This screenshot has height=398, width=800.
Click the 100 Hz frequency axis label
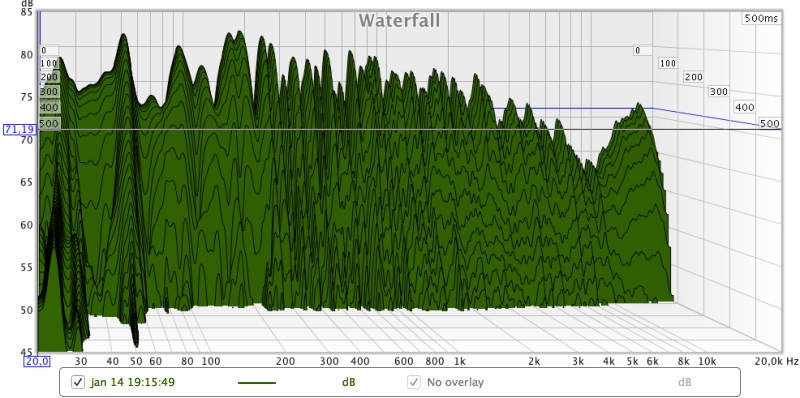[211, 361]
